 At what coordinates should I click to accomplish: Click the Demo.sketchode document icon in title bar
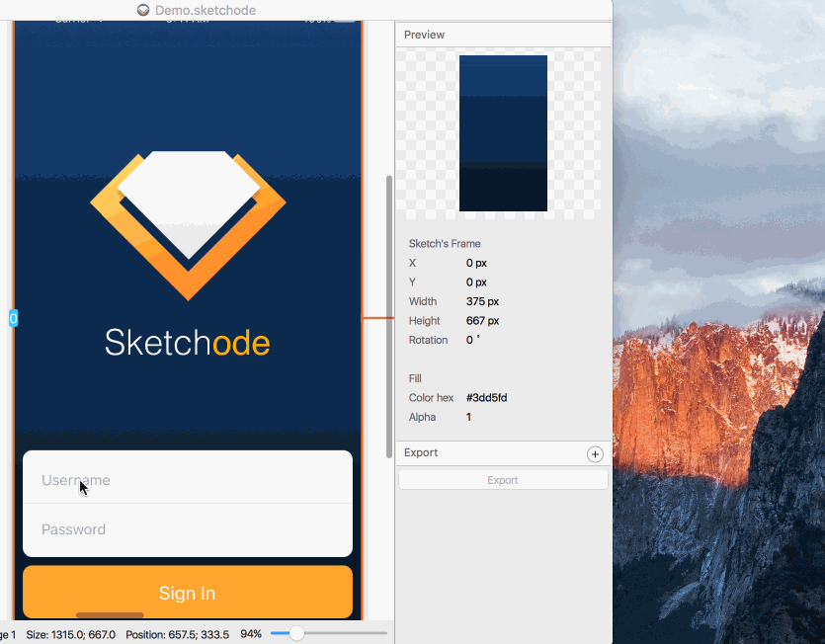143,10
